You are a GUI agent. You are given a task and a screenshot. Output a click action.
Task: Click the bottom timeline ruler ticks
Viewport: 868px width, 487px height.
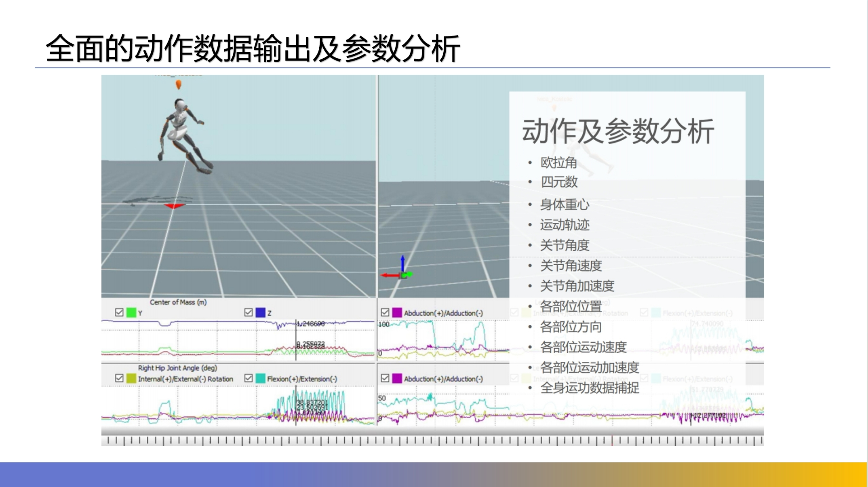(x=432, y=441)
